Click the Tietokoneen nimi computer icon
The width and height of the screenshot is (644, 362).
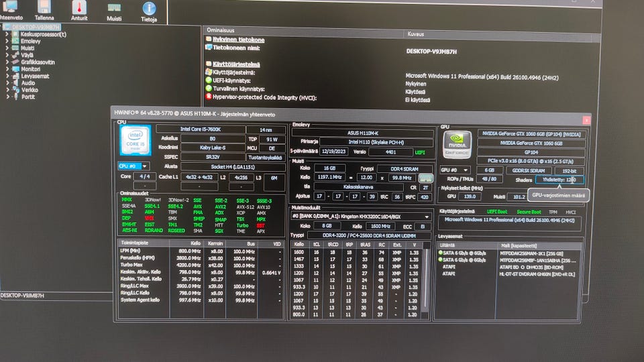click(209, 48)
